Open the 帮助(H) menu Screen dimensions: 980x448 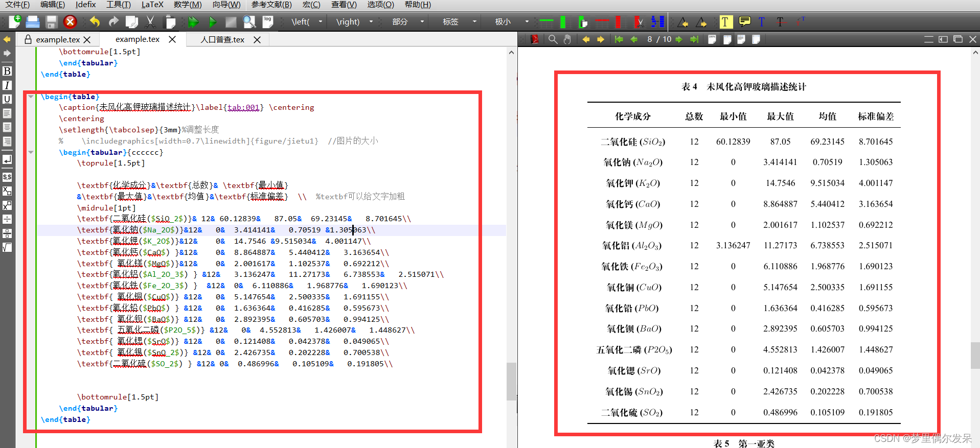pos(418,5)
